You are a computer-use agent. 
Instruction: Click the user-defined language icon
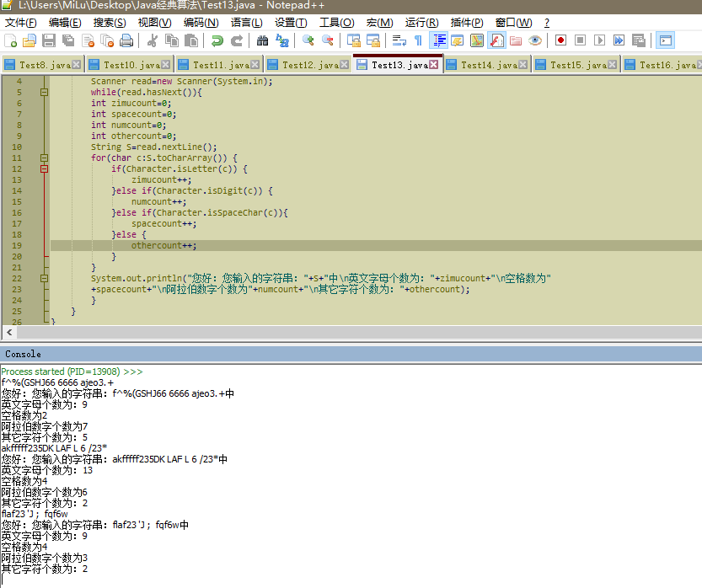click(x=458, y=40)
